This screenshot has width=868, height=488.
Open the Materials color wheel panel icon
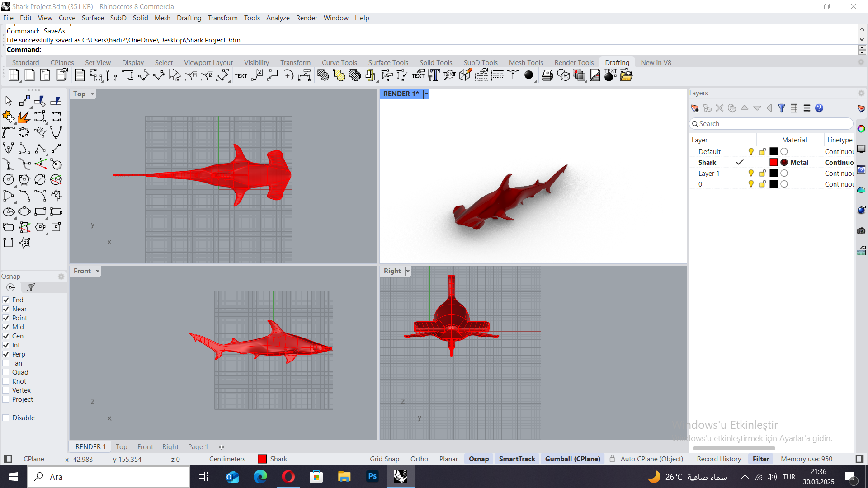tap(861, 129)
